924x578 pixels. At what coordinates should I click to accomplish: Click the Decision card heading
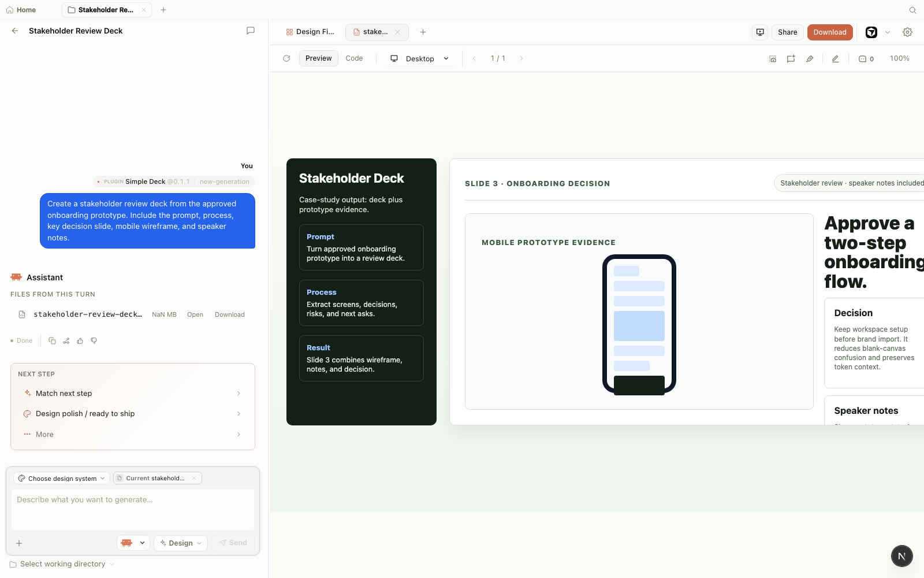(x=854, y=313)
